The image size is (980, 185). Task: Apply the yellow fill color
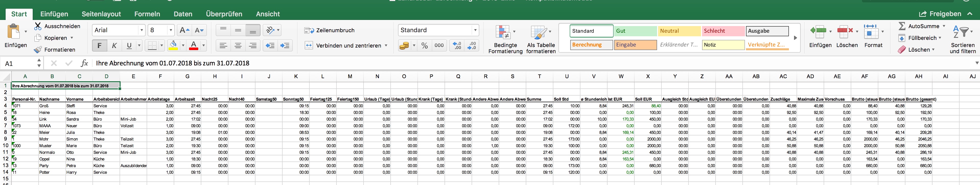(x=173, y=46)
